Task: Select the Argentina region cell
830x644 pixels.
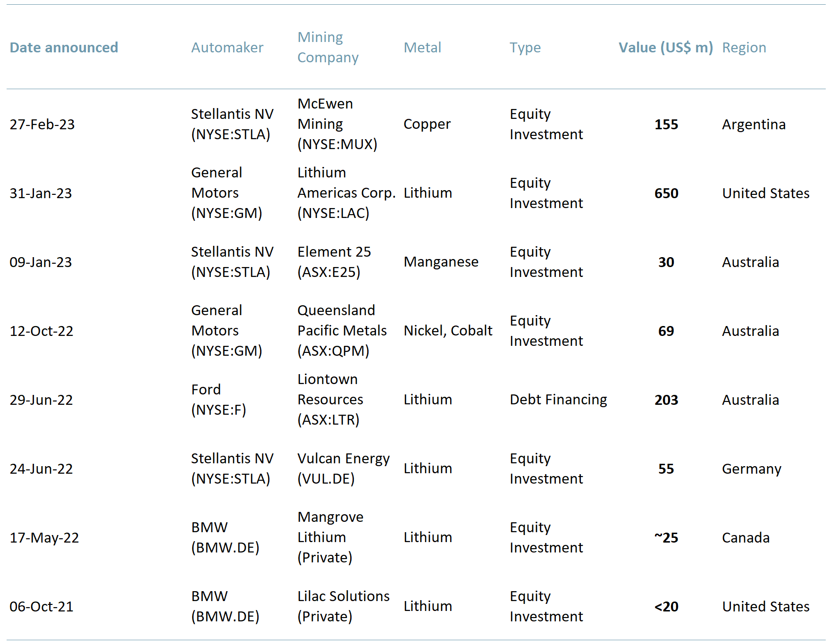Action: [x=754, y=124]
